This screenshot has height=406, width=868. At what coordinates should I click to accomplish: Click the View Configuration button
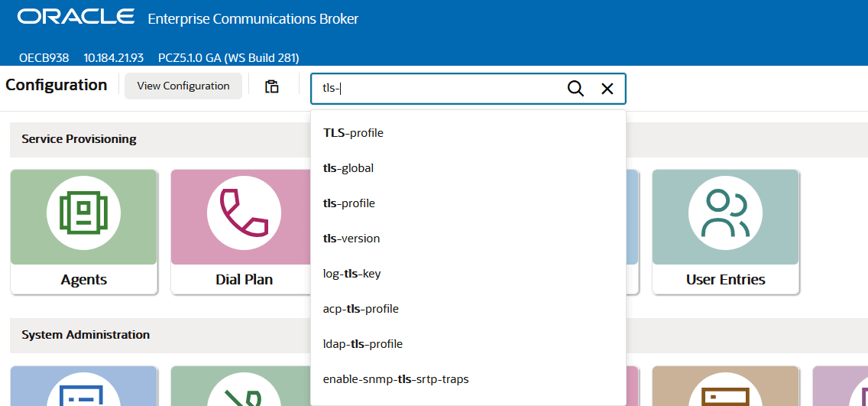tap(183, 86)
